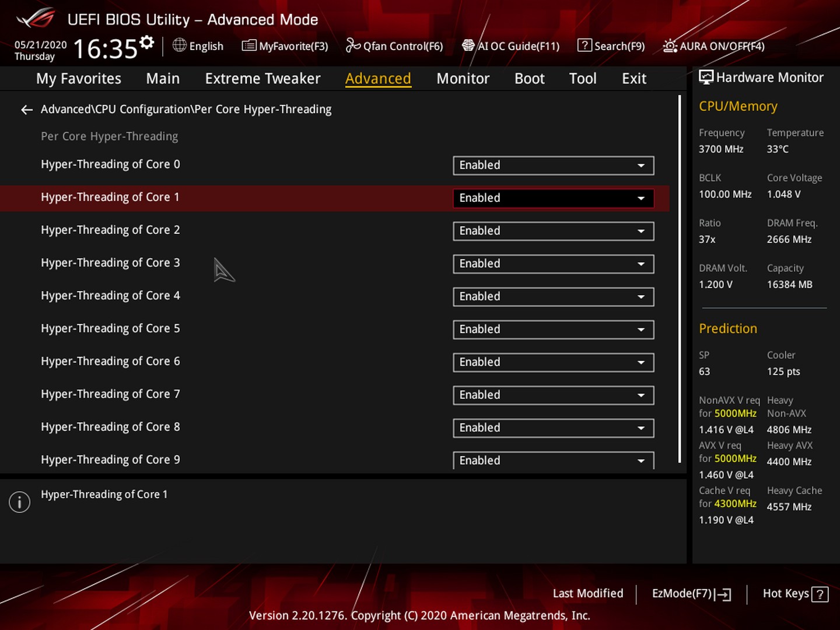The height and width of the screenshot is (630, 840).
Task: Click the 4557 MHz Heavy Cache value
Action: pyautogui.click(x=789, y=507)
